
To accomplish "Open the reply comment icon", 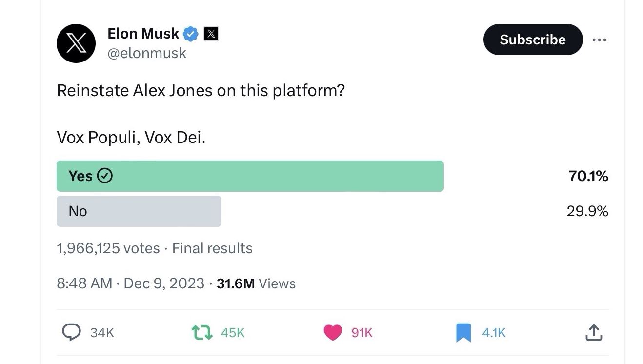I will tap(72, 332).
